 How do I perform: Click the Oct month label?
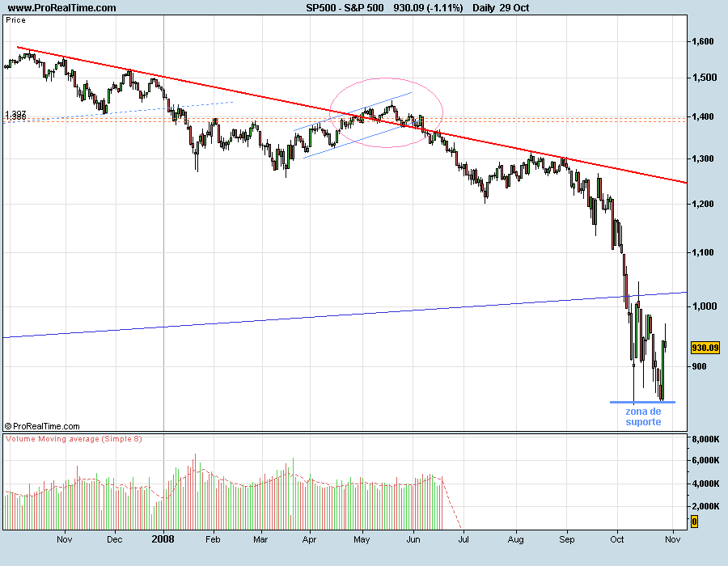click(x=617, y=539)
